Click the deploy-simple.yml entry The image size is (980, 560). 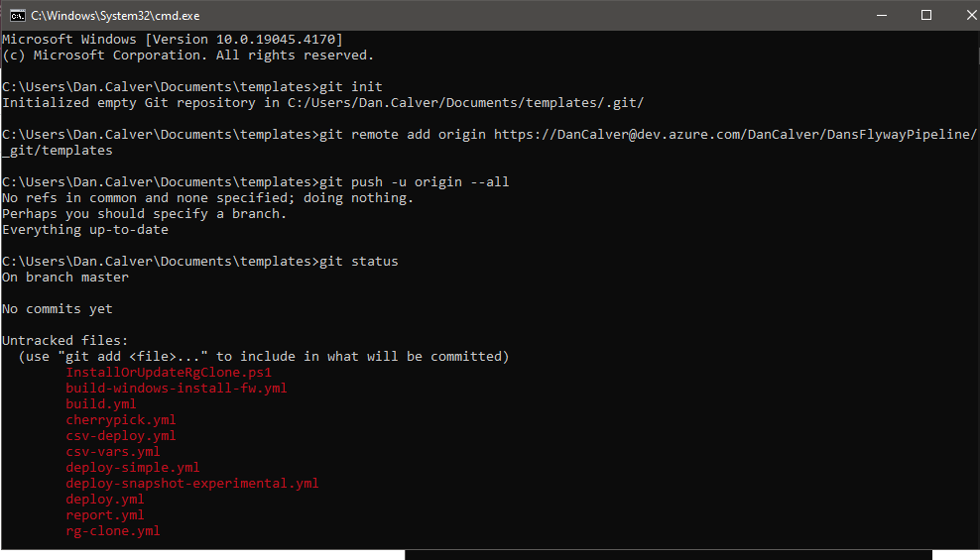tap(133, 468)
